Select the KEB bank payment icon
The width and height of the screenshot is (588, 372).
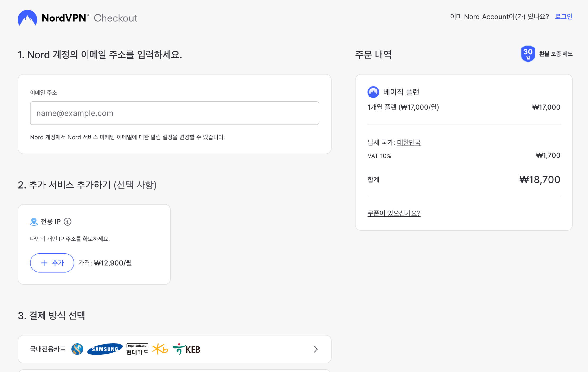point(187,349)
